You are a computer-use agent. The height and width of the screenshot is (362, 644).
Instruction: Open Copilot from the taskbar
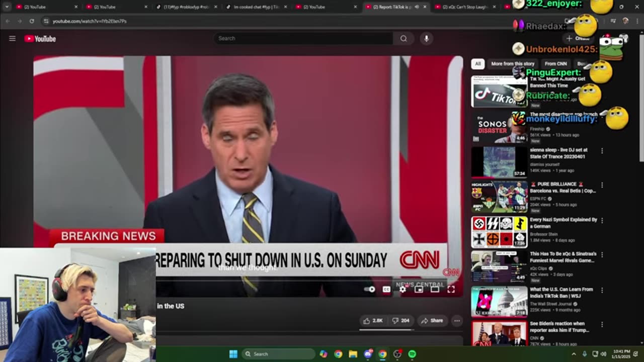point(324,354)
